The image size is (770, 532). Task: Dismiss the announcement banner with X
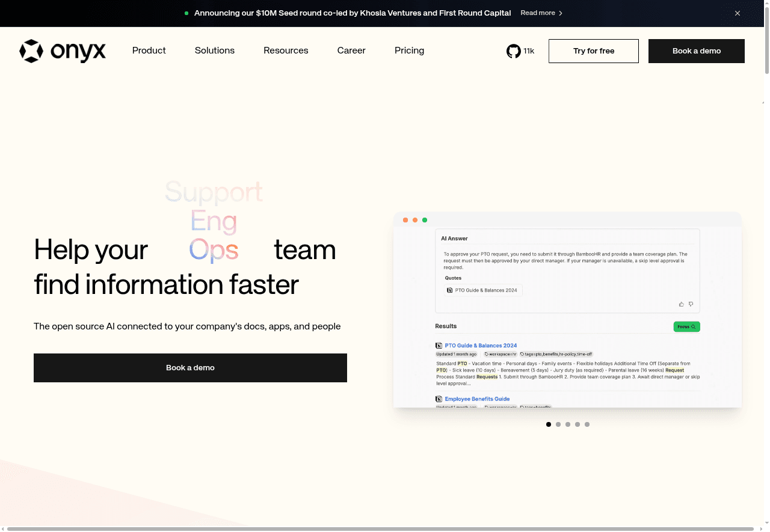[x=738, y=13]
